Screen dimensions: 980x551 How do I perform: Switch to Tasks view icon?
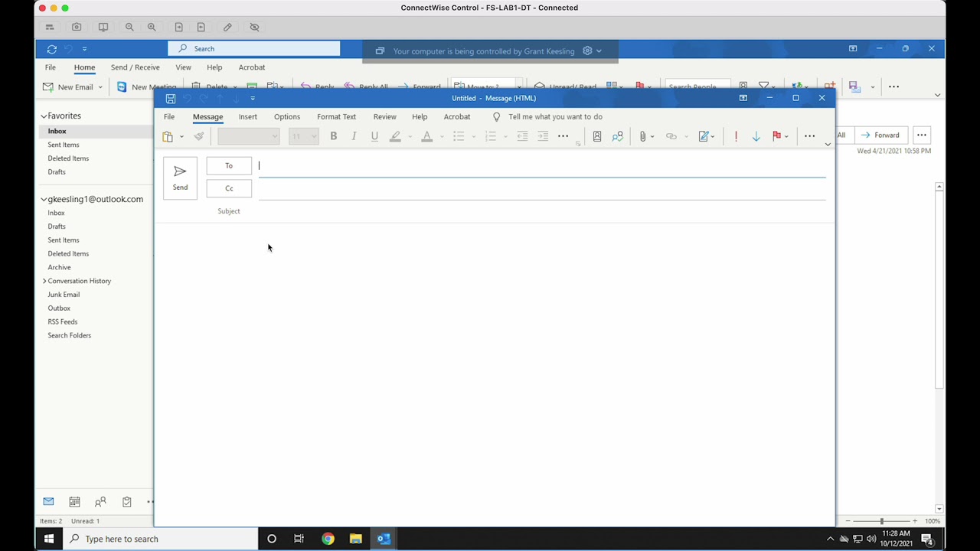[x=126, y=502]
